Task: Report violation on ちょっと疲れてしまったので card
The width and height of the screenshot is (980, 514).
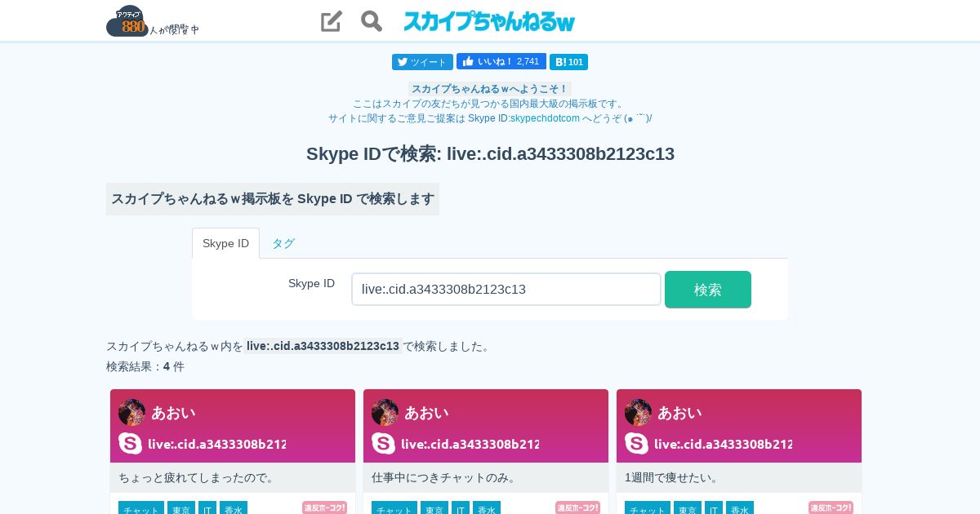Action: coord(324,507)
